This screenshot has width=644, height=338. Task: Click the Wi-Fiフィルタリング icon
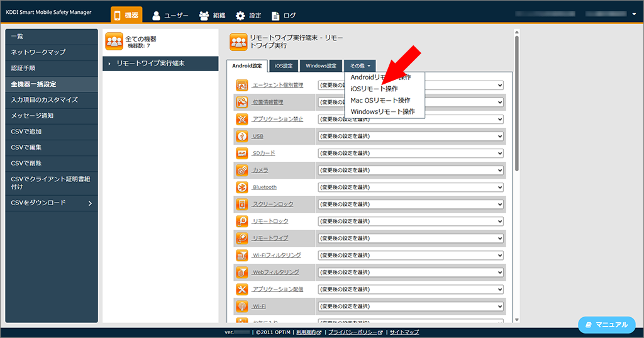(x=242, y=255)
